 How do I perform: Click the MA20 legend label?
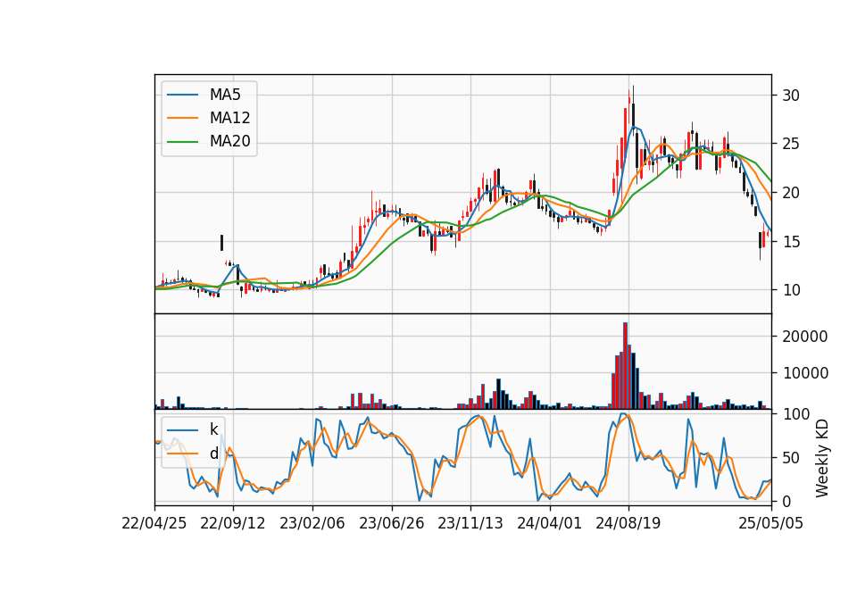coord(229,142)
